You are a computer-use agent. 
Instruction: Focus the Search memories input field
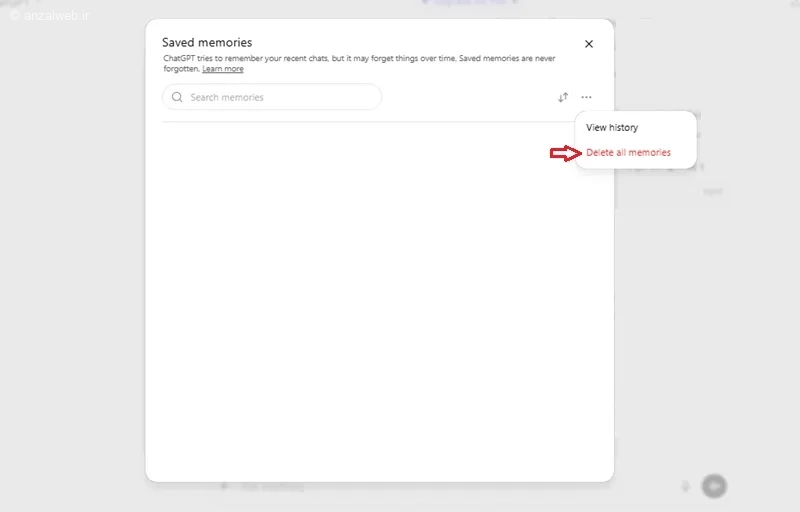(271, 97)
